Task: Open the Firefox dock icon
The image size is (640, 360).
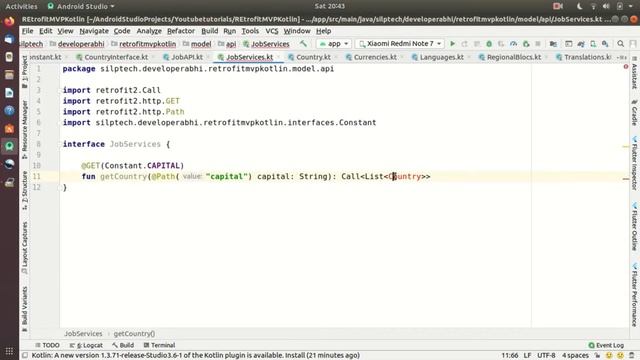Action: 9,21
